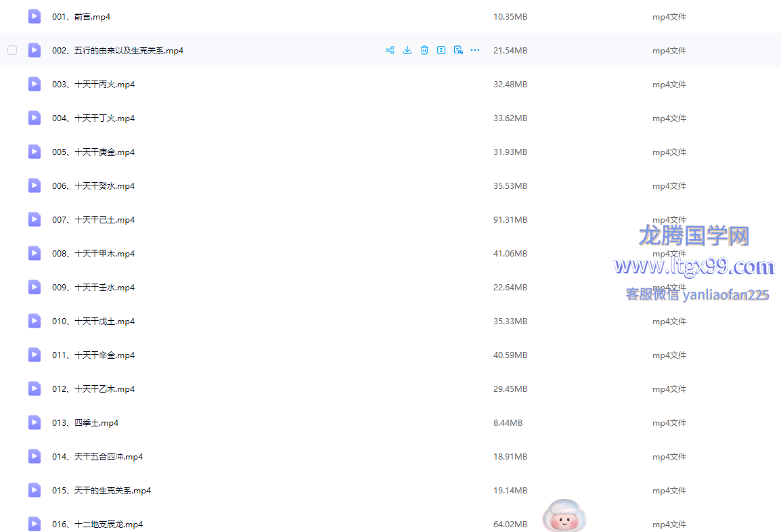Delete file 002 with the trash icon
The height and width of the screenshot is (532, 781).
point(424,50)
